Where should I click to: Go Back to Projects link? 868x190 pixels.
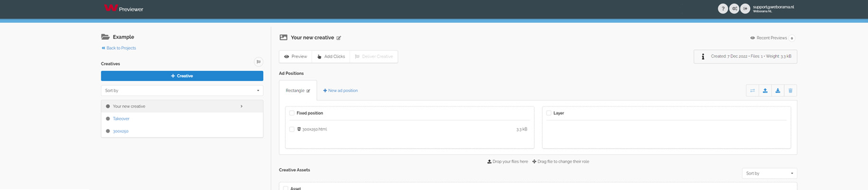click(x=119, y=48)
